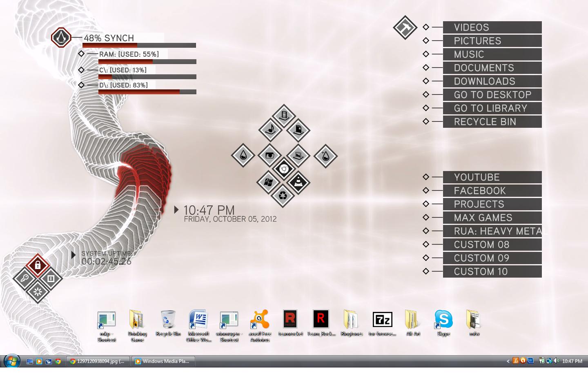Screen dimensions: 588x376
Task: Click the hammer tools diamond icon
Action: point(405,27)
